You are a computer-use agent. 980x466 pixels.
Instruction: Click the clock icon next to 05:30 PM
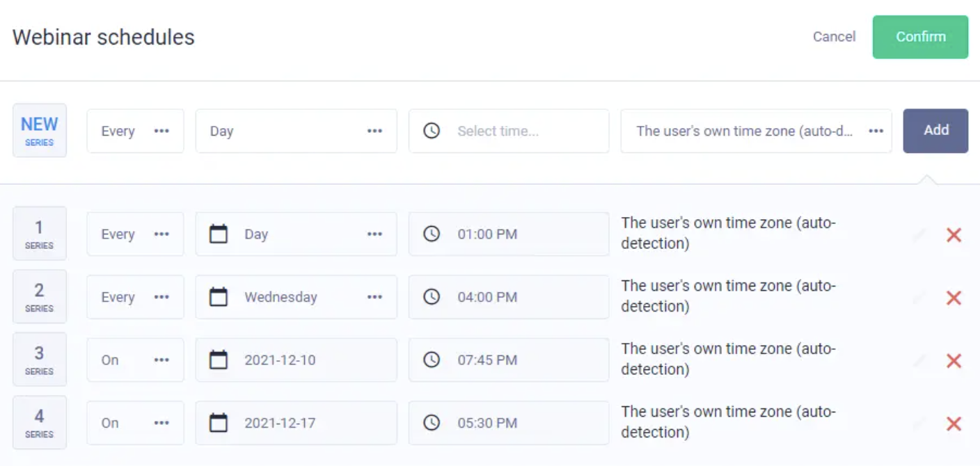(x=432, y=422)
